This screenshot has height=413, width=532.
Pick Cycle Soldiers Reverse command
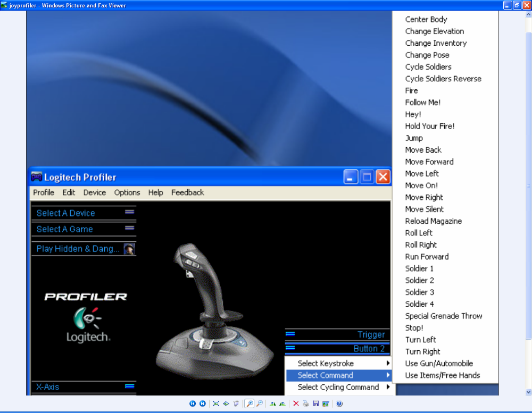coord(445,79)
